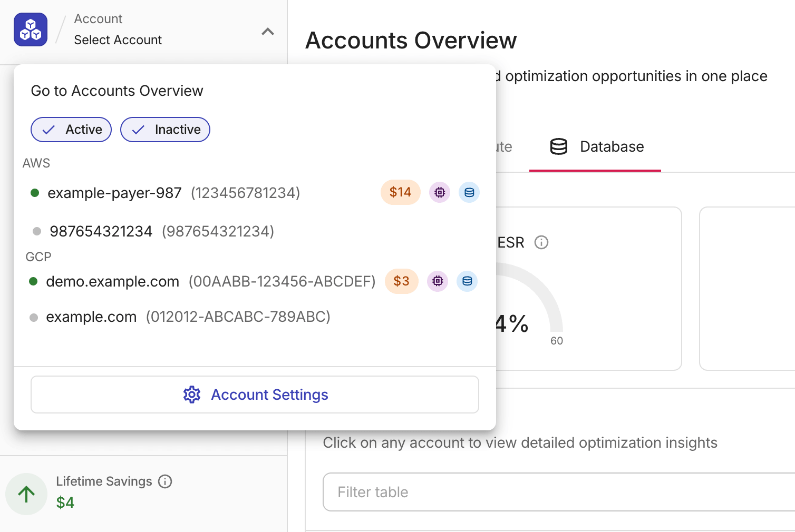
Task: Click the GCP section header
Action: coord(38,257)
